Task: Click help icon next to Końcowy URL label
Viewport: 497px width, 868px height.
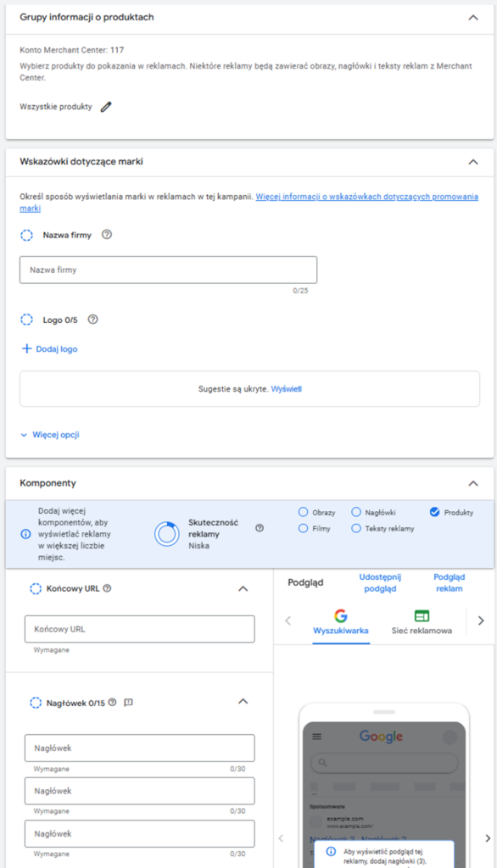Action: pos(108,588)
